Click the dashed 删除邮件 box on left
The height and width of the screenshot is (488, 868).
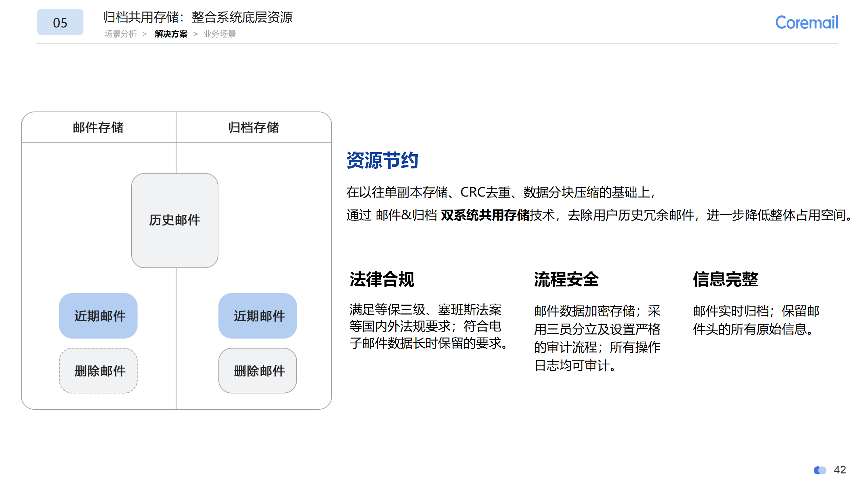98,371
